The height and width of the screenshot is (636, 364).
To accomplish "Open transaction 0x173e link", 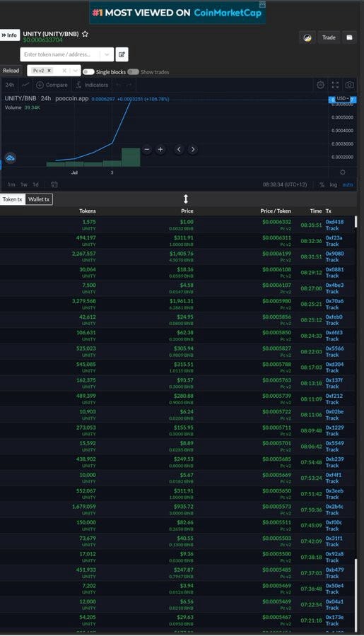I will tap(334, 618).
